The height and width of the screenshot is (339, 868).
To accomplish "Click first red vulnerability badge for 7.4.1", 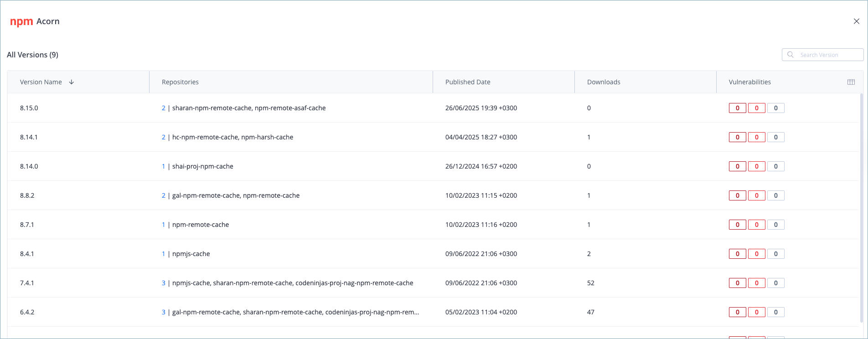I will pyautogui.click(x=738, y=283).
